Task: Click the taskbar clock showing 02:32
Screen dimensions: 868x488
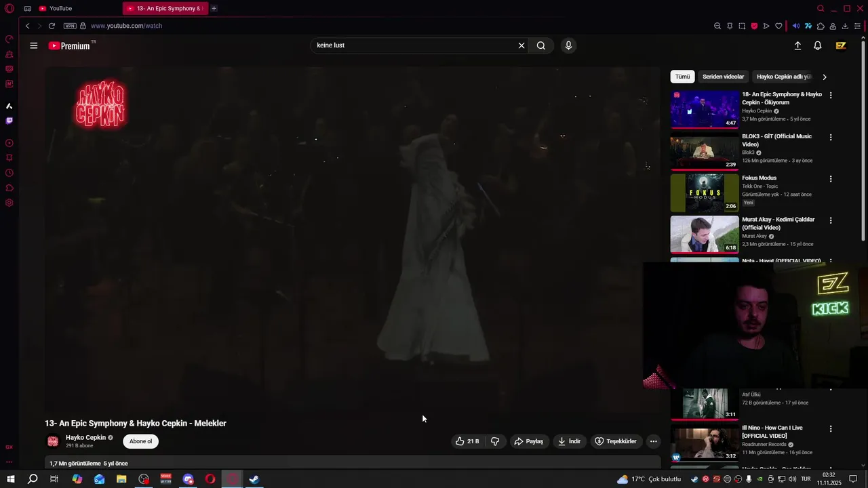Action: (829, 479)
